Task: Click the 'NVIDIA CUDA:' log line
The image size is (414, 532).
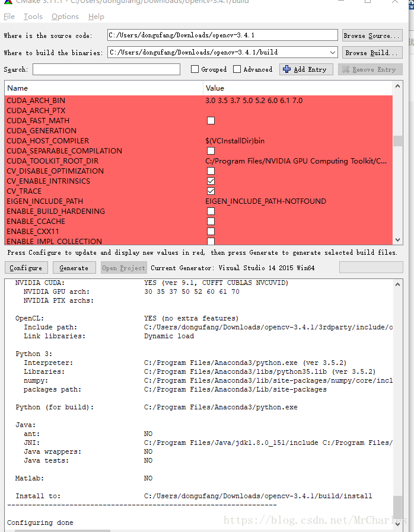Action: point(151,283)
